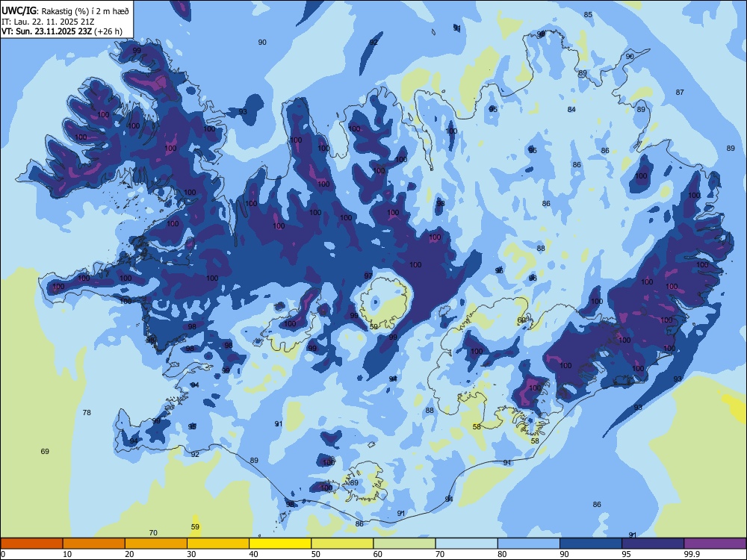Viewport: 747px width, 560px height.
Task: Click the '87' humidity value on the map
Action: [680, 92]
